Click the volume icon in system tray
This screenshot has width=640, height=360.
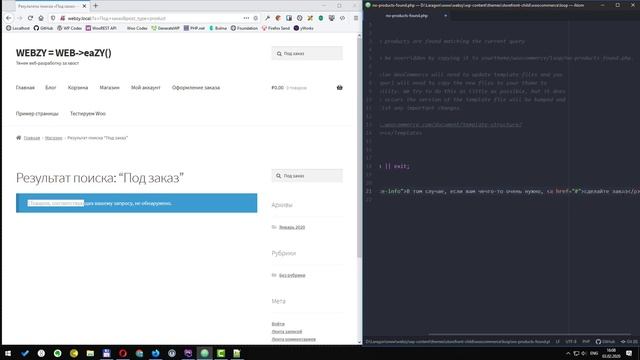pos(584,353)
